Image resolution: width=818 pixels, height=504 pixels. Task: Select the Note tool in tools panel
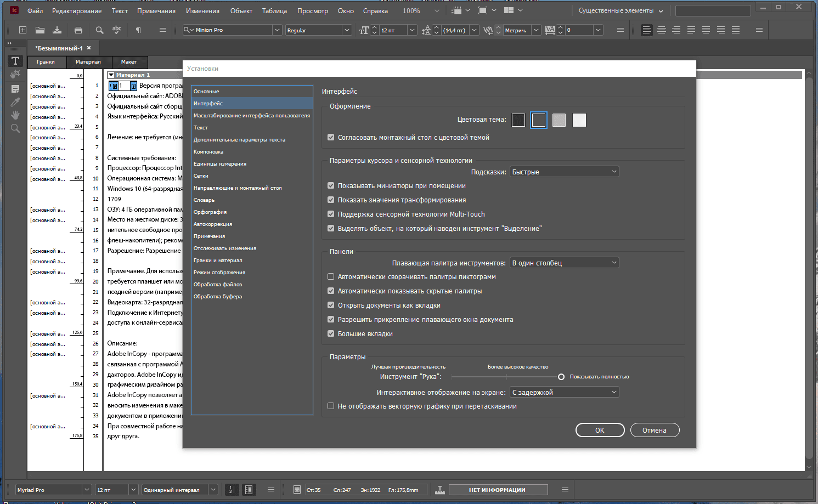pyautogui.click(x=15, y=88)
